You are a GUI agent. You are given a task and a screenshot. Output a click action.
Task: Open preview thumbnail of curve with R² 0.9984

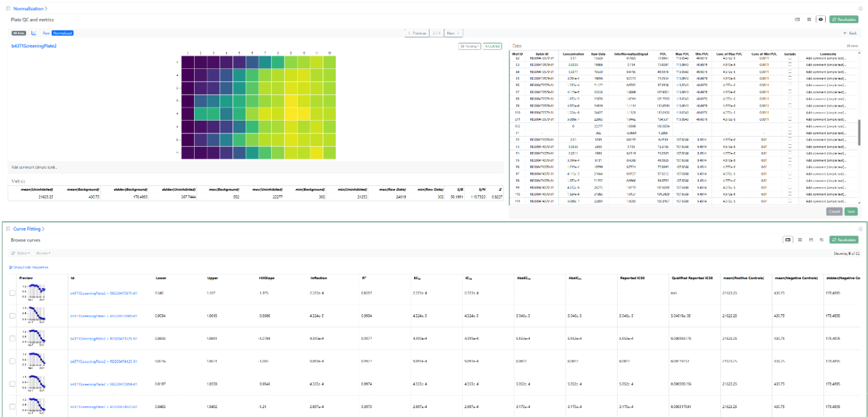pyautogui.click(x=34, y=315)
